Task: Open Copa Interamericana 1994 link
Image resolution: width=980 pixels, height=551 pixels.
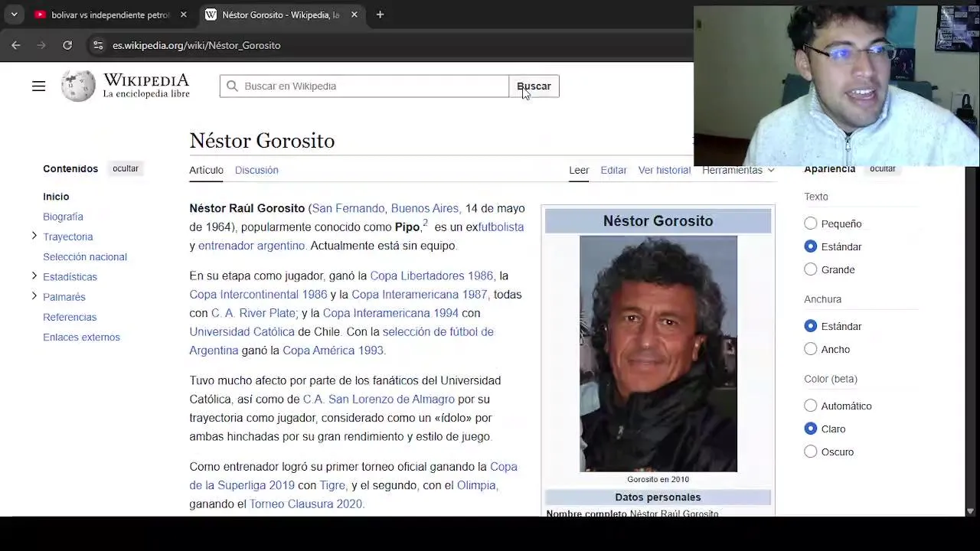Action: tap(390, 313)
